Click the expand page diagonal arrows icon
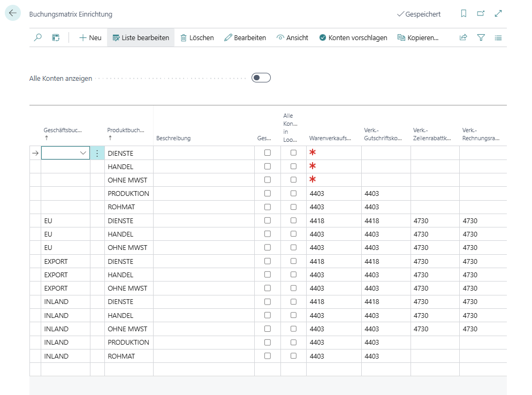Viewport: 532px width, 395px height. point(498,14)
